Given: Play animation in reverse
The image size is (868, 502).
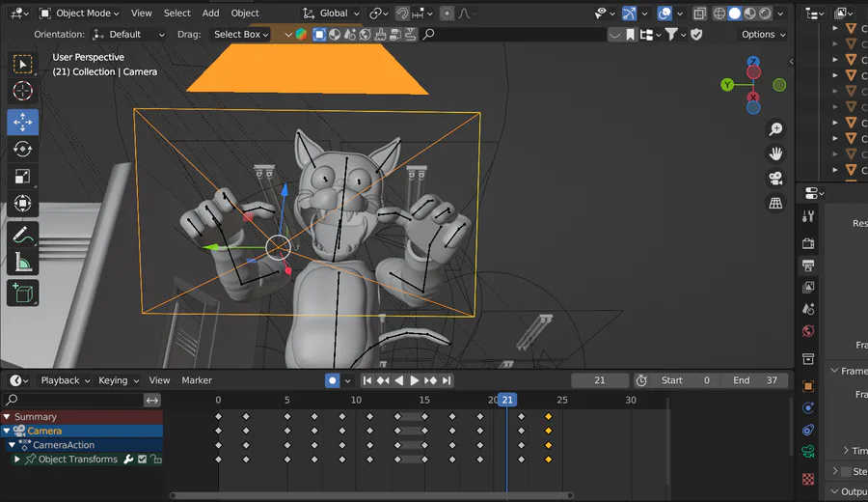Looking at the screenshot, I should click(x=398, y=380).
